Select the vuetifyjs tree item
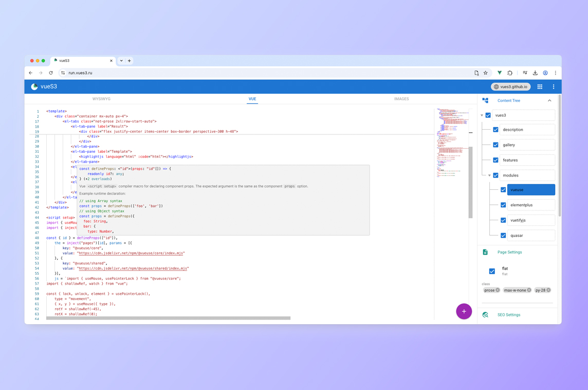The image size is (588, 390). tap(531, 220)
